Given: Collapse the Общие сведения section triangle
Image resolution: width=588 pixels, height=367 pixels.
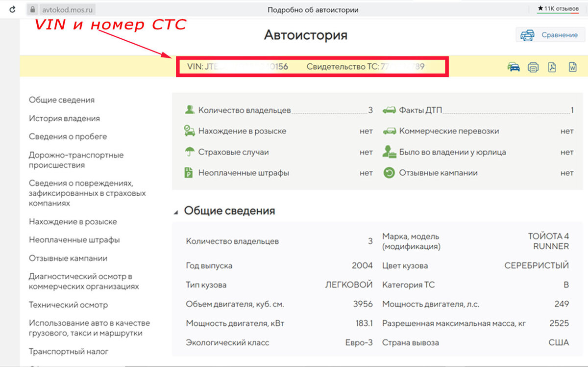Looking at the screenshot, I should point(176,210).
